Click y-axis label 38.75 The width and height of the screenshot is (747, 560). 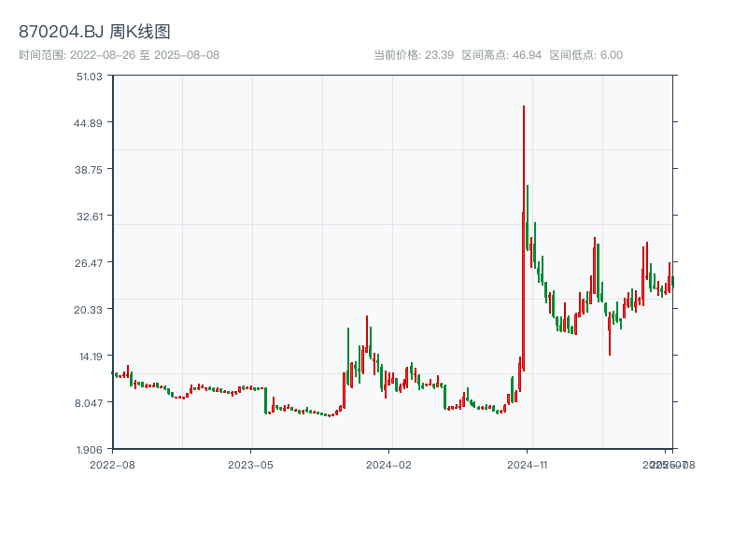click(89, 170)
